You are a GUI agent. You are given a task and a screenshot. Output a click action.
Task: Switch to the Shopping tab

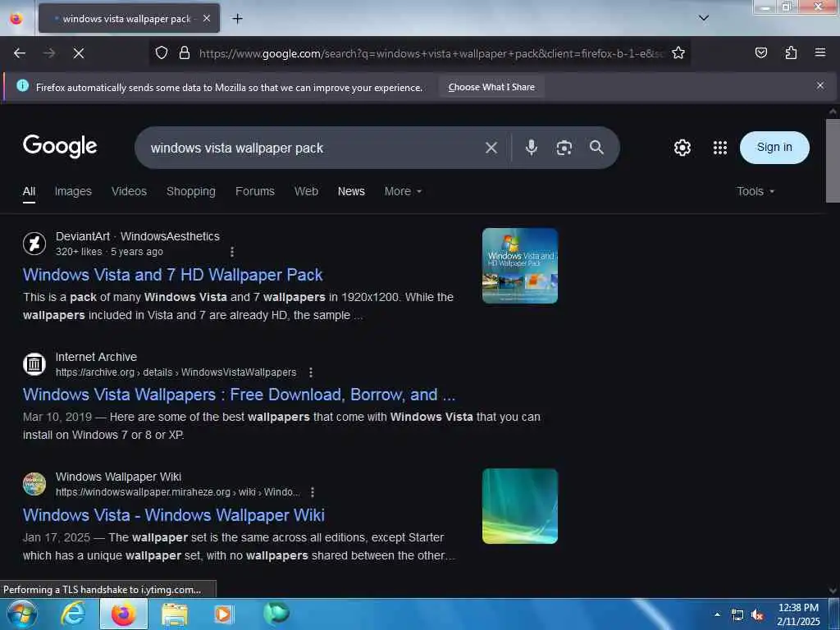tap(190, 191)
